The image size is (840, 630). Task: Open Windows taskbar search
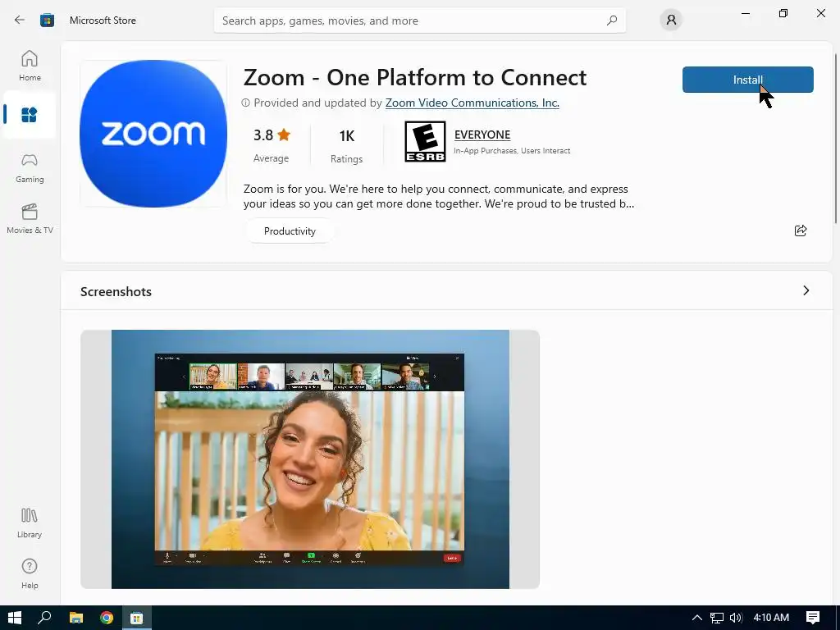tap(44, 618)
